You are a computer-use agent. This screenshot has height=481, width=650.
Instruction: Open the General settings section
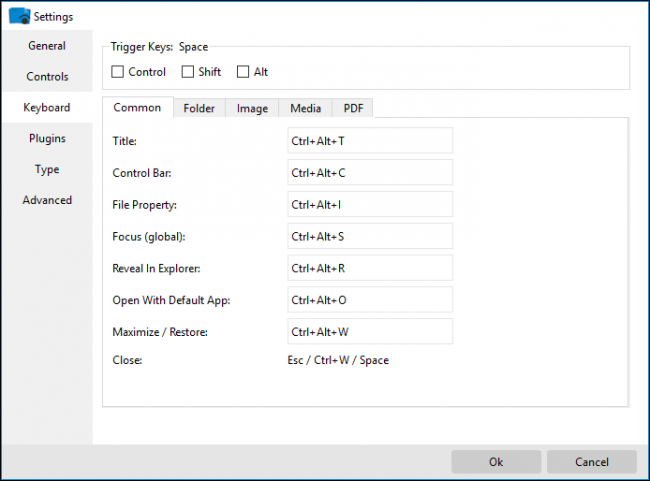[x=47, y=46]
